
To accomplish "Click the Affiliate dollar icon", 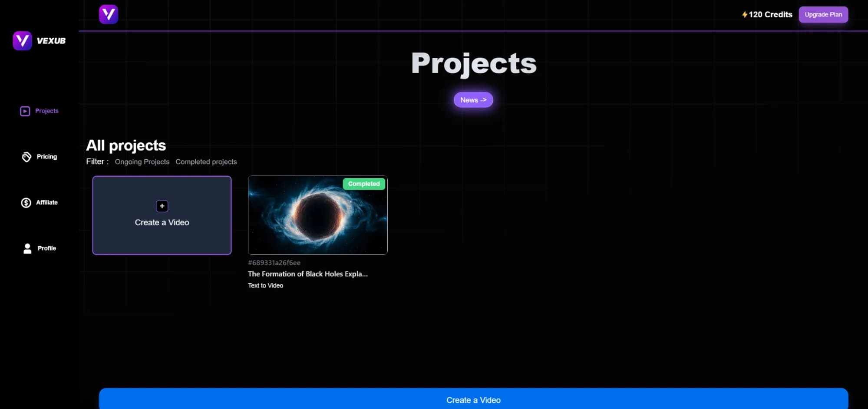I will [x=26, y=202].
